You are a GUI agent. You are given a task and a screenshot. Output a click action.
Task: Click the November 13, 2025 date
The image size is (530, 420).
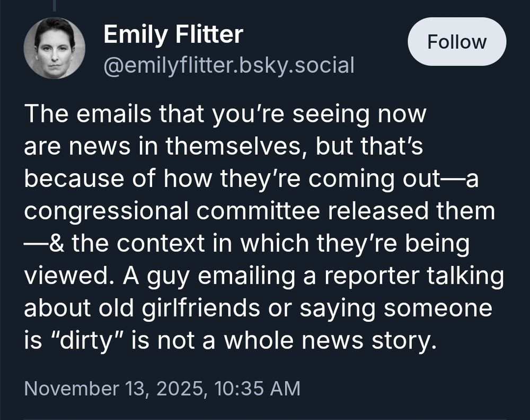point(116,388)
